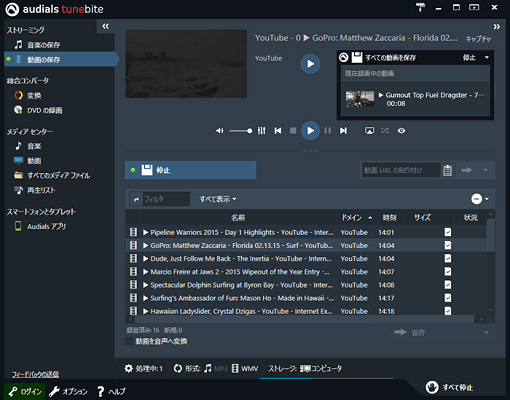Uncheck the Spectacular Dolphin Surfing checkbox
The image size is (510, 400).
point(448,285)
